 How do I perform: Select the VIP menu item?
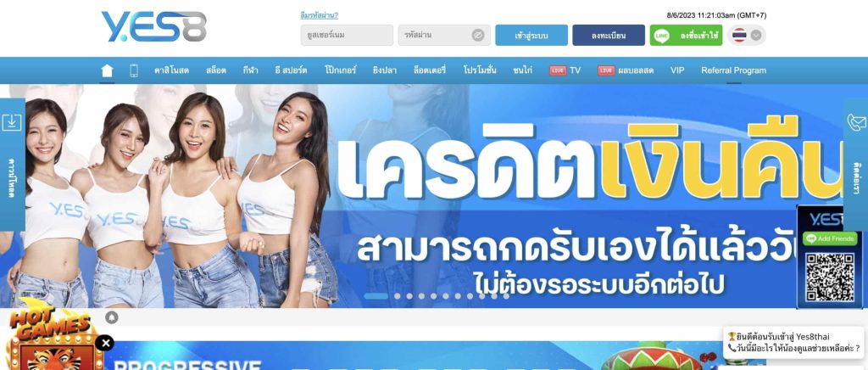point(677,70)
